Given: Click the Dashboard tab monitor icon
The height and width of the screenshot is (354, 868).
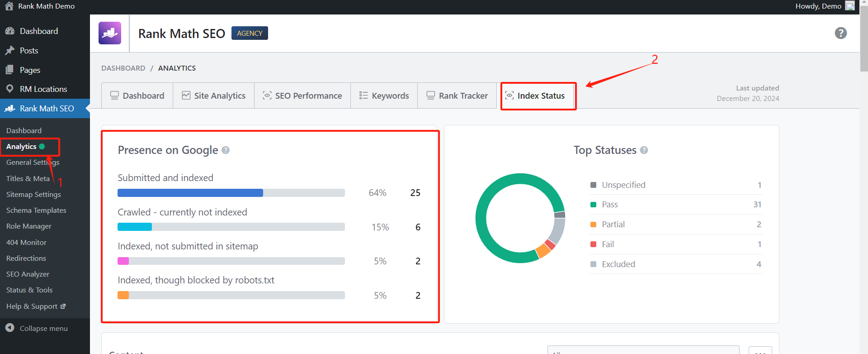Looking at the screenshot, I should (114, 96).
